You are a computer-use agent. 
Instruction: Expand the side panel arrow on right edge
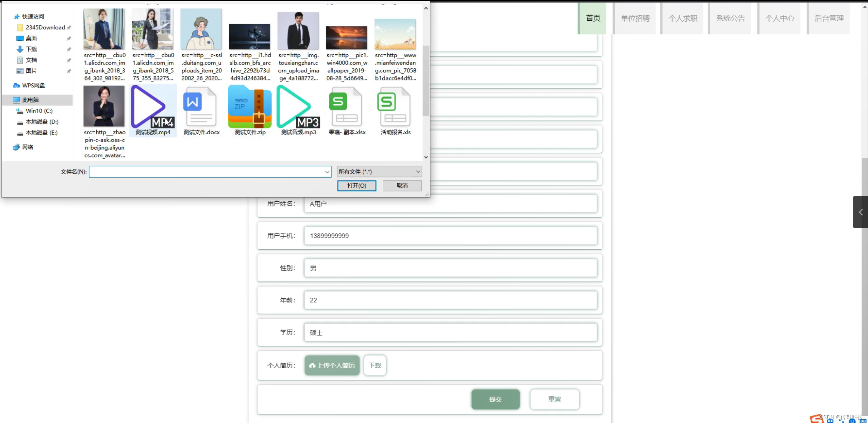pyautogui.click(x=860, y=212)
